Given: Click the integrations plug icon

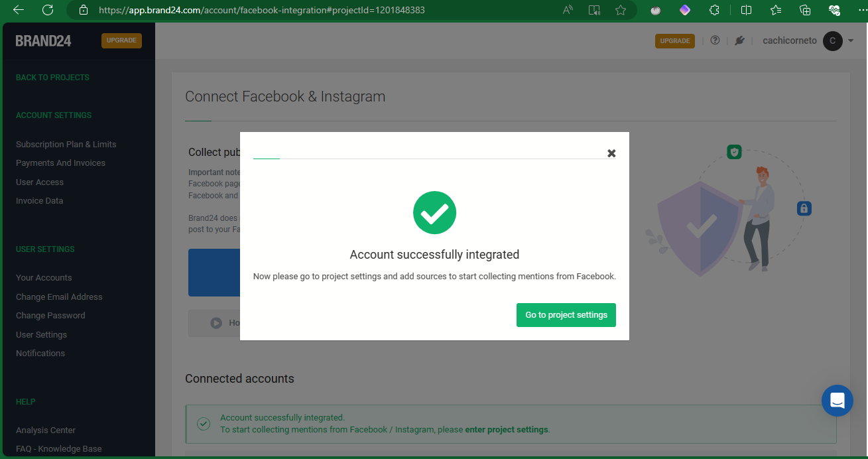Looking at the screenshot, I should (x=739, y=40).
